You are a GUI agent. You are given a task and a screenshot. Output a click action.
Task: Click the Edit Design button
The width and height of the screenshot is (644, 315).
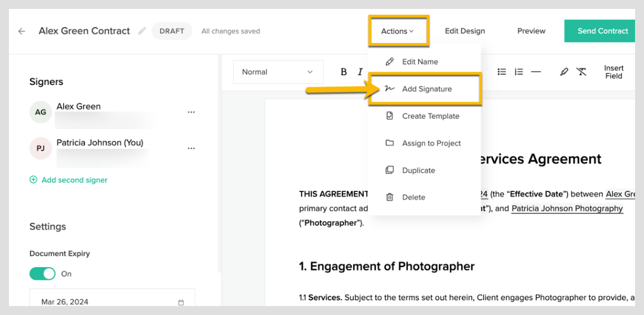(x=465, y=31)
